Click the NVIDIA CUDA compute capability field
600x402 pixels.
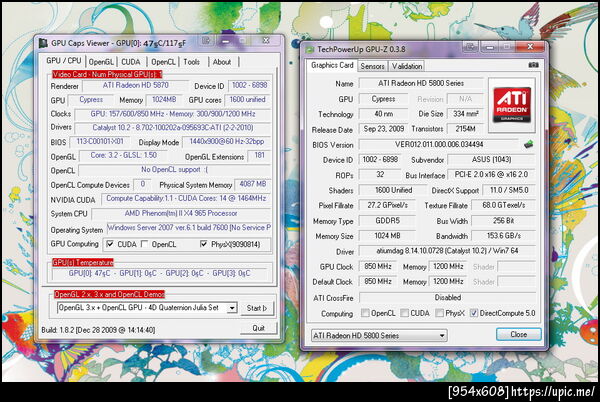coord(186,199)
